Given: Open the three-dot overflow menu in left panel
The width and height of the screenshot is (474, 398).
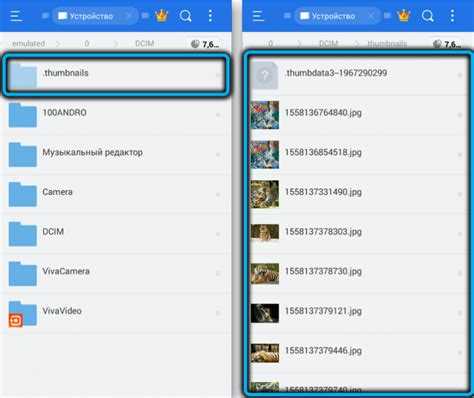Looking at the screenshot, I should tap(210, 16).
